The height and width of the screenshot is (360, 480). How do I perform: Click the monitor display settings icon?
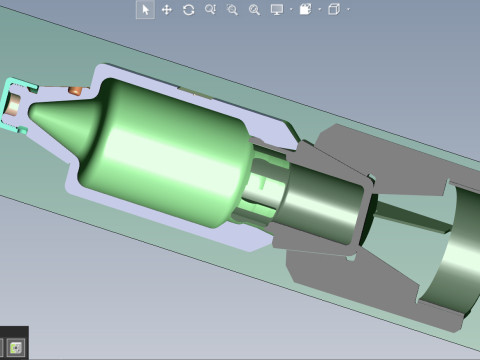point(277,9)
